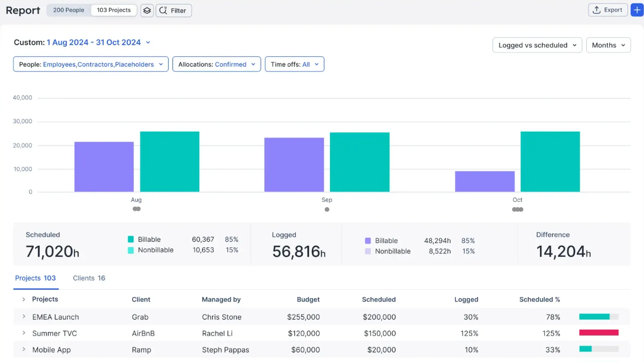Open the Time offs All dropdown
The image size is (644, 362).
coord(295,64)
